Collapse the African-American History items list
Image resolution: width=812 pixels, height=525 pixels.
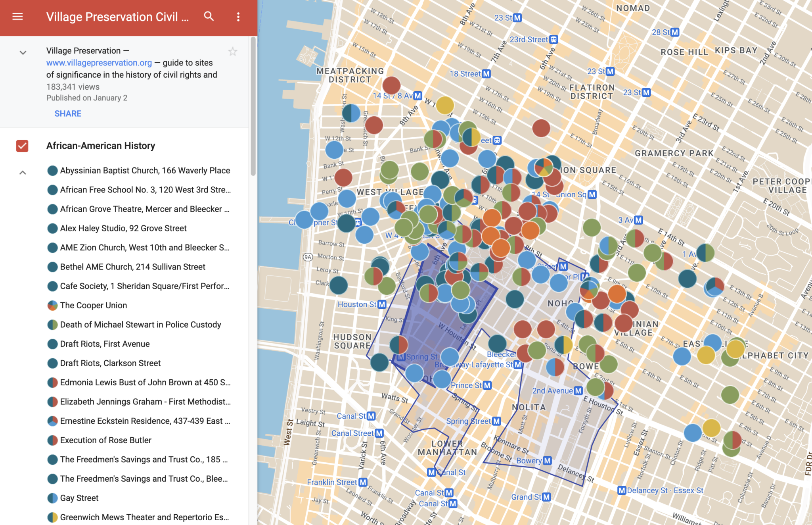(23, 173)
